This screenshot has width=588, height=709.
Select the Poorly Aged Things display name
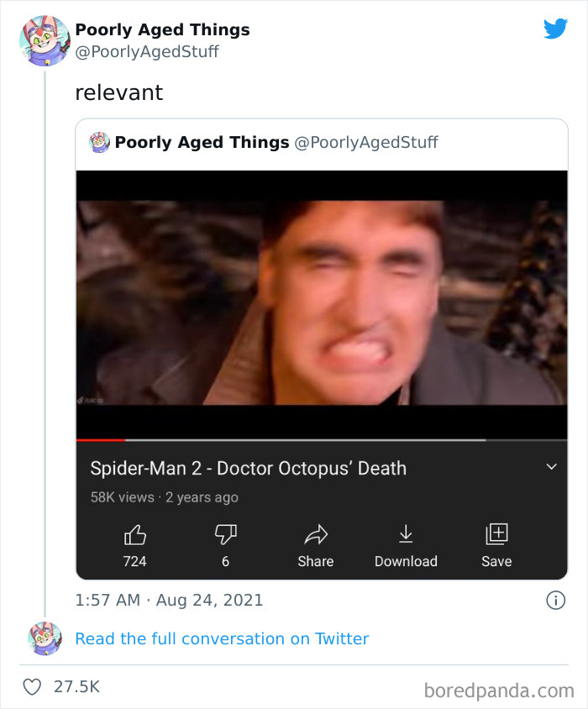[162, 29]
